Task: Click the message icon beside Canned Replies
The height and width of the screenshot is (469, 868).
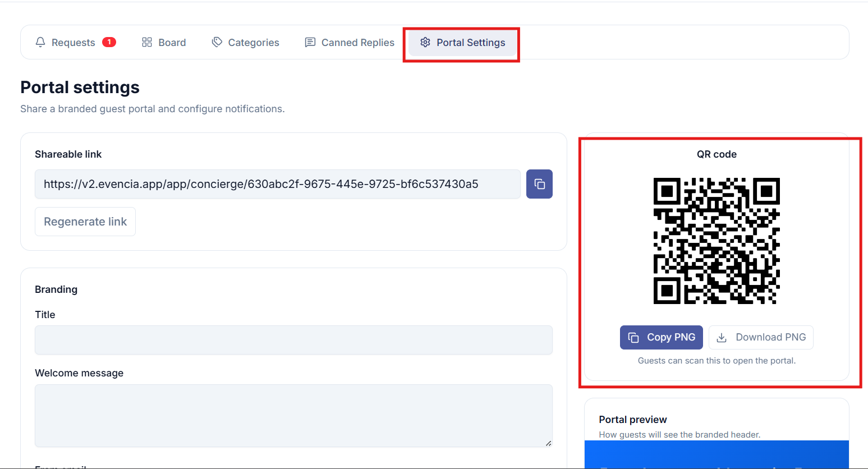Action: [x=310, y=42]
